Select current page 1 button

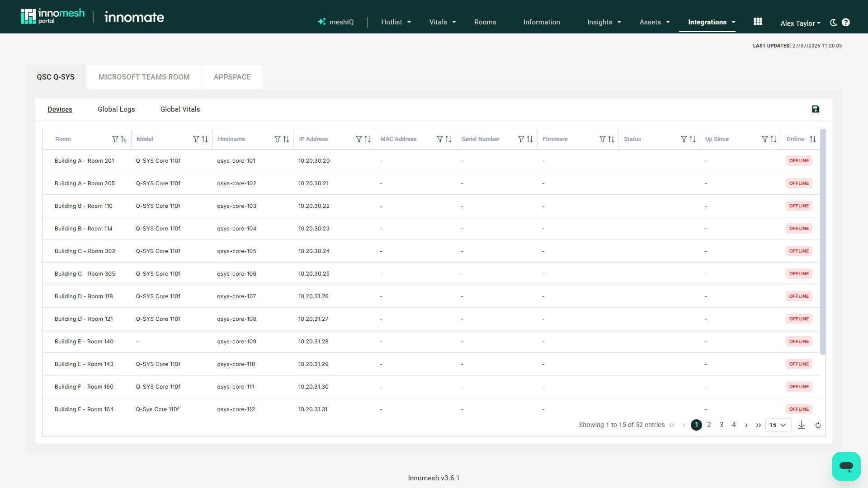[697, 425]
